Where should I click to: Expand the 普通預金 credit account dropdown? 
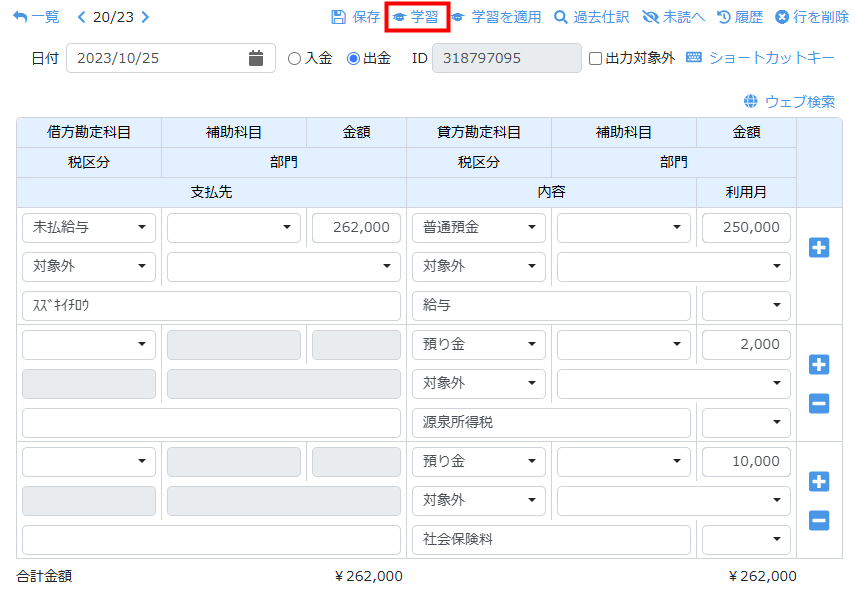478,228
